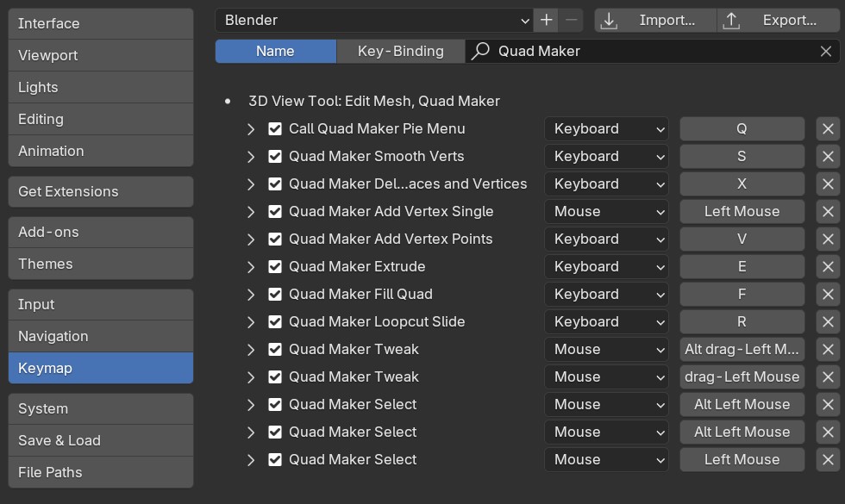Screen dimensions: 845x504
Task: Uncheck Quad Maker Add Vertex Points
Action: (x=275, y=240)
